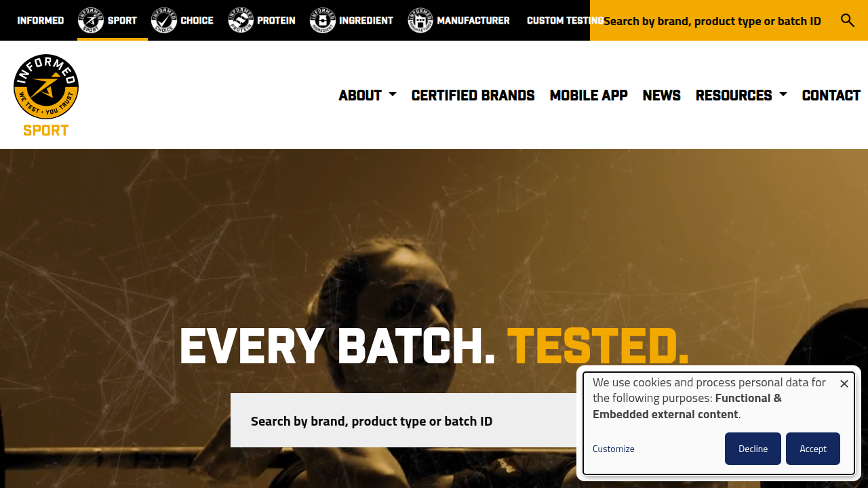The height and width of the screenshot is (488, 868).
Task: Click the Informed Choice checkmark logo icon
Action: (164, 20)
